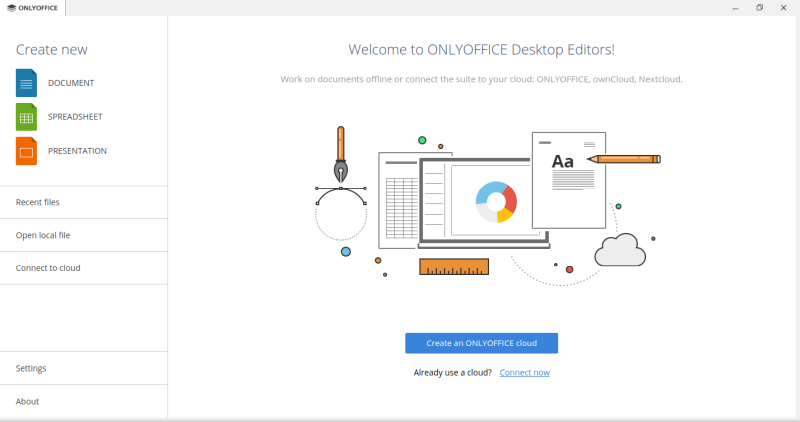Screen dimensions: 800x422
Task: Close the ONLYOFFICE application window
Action: pos(786,8)
